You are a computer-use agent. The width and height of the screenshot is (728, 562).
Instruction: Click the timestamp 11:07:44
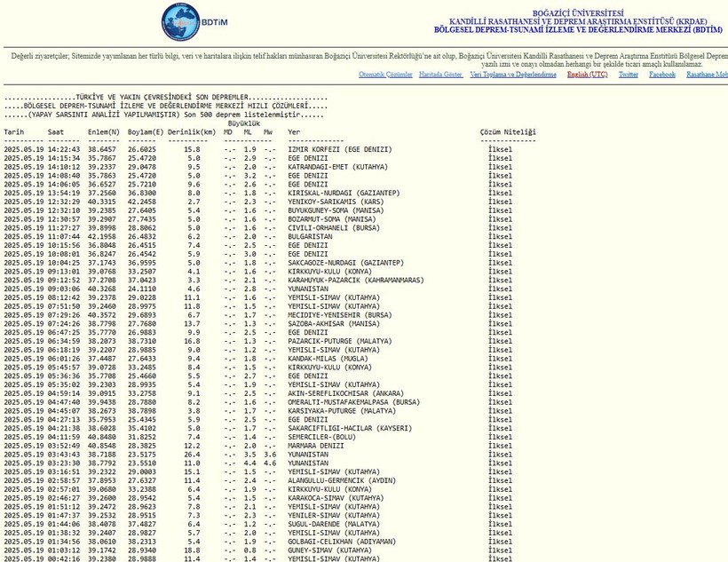[64, 236]
